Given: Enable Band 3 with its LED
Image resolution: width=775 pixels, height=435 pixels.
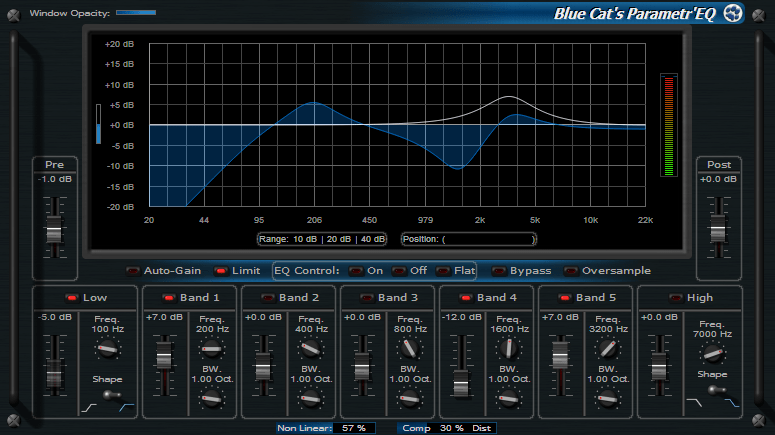Looking at the screenshot, I should 367,298.
